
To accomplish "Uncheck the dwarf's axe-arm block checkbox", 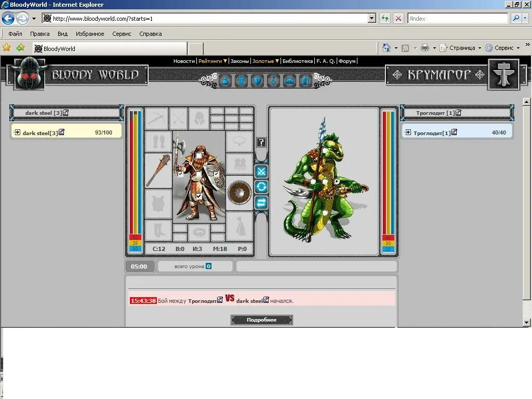I will tap(180, 175).
